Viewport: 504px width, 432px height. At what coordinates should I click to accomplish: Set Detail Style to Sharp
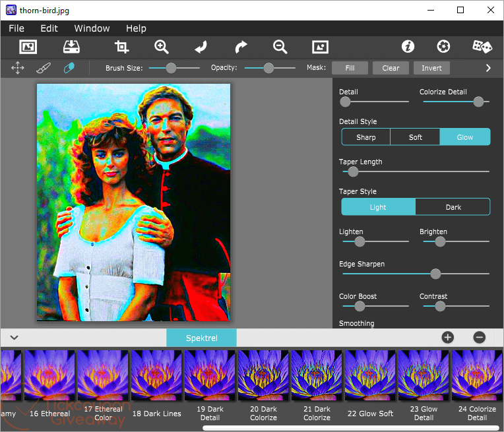point(366,137)
